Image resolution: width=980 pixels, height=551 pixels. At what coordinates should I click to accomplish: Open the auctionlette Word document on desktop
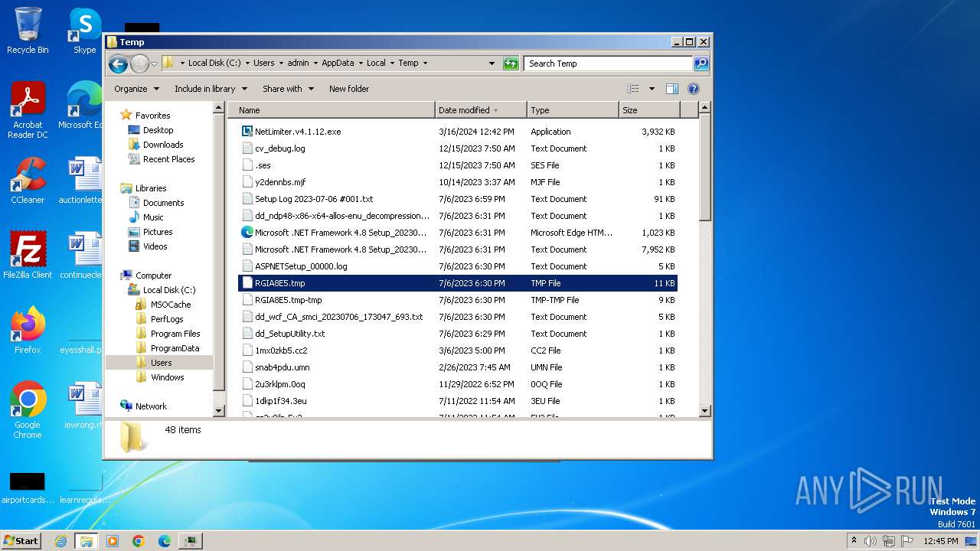tap(81, 181)
